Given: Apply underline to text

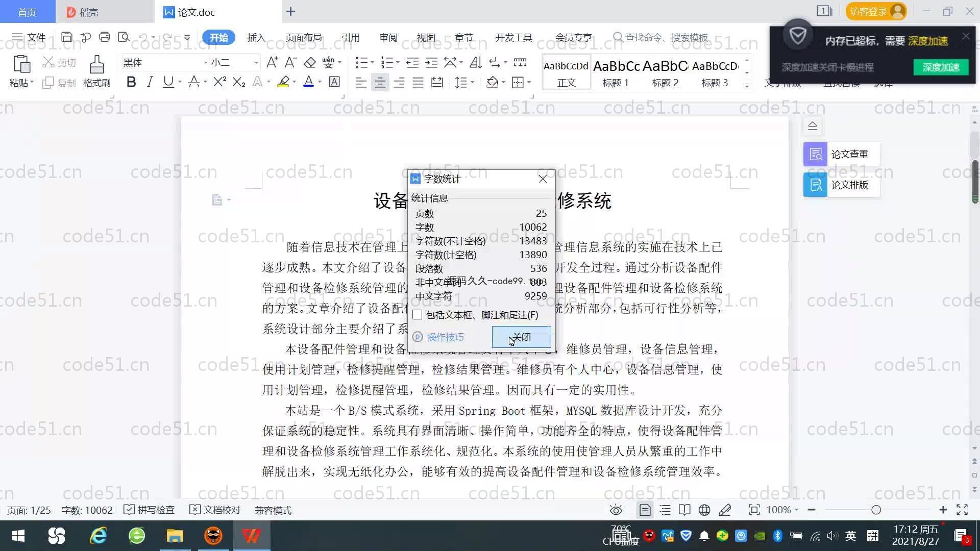Looking at the screenshot, I should 168,82.
